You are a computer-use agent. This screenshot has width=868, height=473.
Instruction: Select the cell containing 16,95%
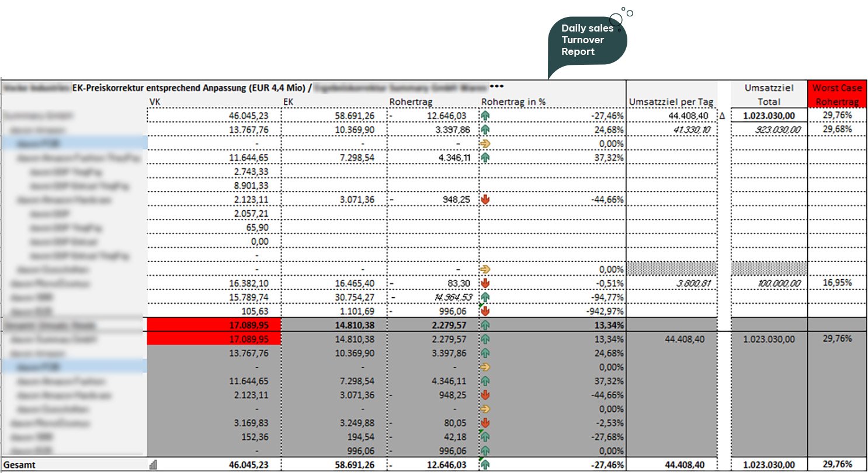coord(837,283)
